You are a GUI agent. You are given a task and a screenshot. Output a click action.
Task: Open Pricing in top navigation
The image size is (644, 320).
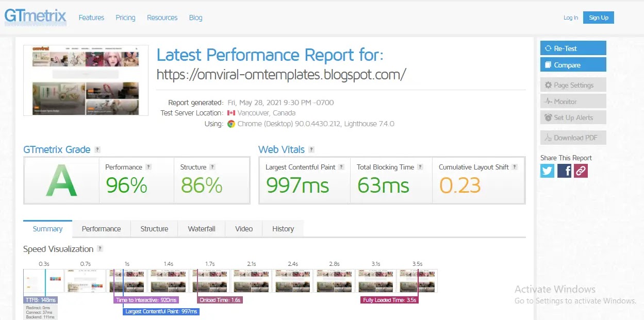(x=125, y=18)
